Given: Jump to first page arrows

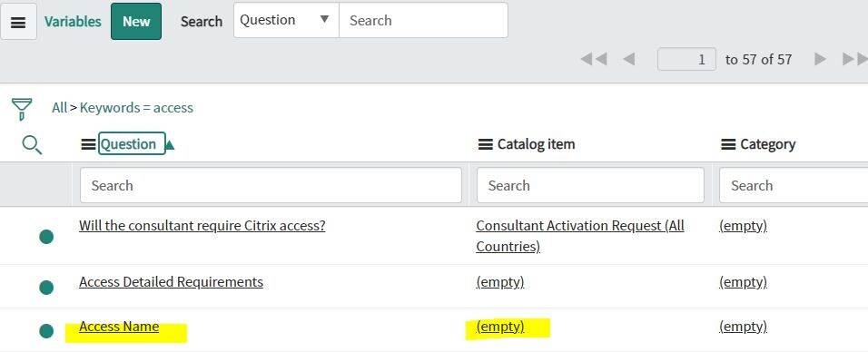Looking at the screenshot, I should [594, 59].
